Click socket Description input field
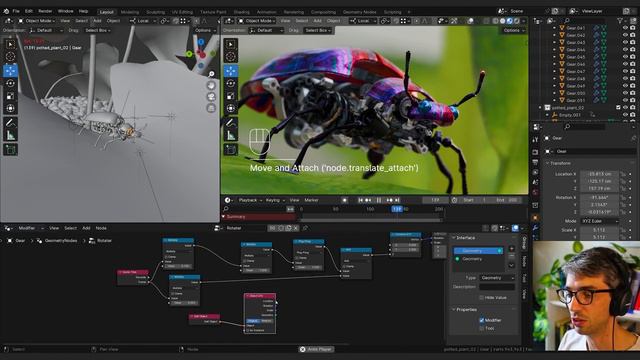Viewport: 640px width, 360px height. [x=497, y=287]
